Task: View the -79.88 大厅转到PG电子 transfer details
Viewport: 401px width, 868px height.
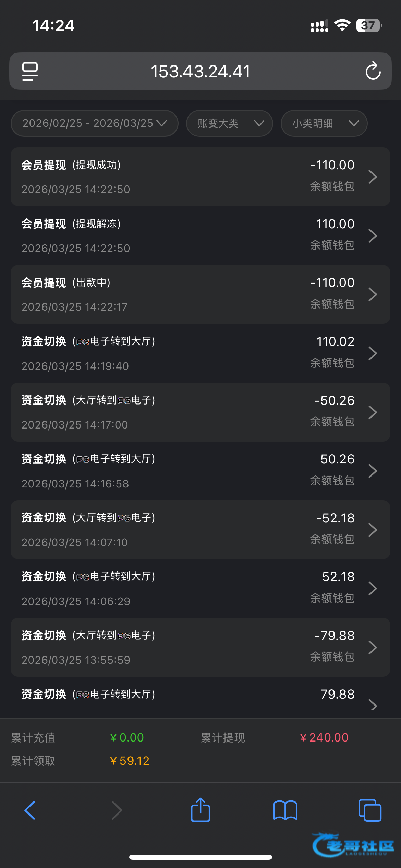Action: coord(200,647)
